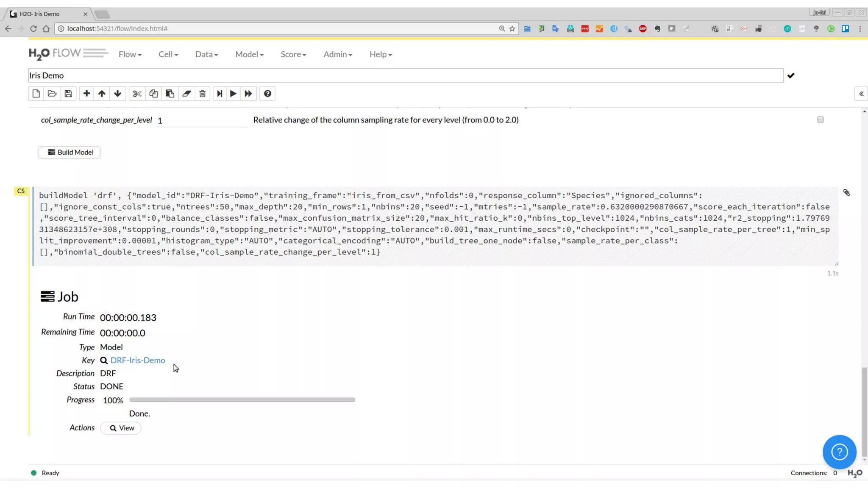Screen dimensions: 868x488
Task: Open the Score menu
Action: point(293,54)
